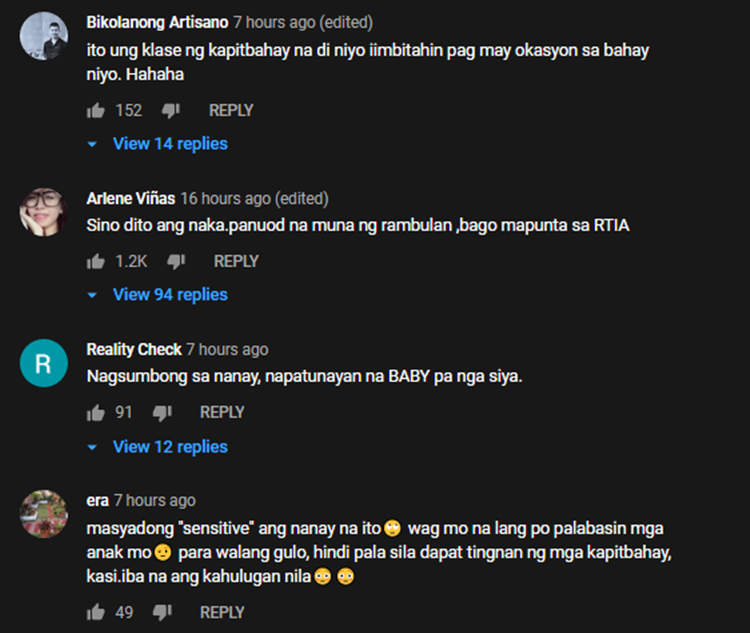Reply to Bikolanong Artisano's comment
Image resolution: width=750 pixels, height=633 pixels.
231,111
